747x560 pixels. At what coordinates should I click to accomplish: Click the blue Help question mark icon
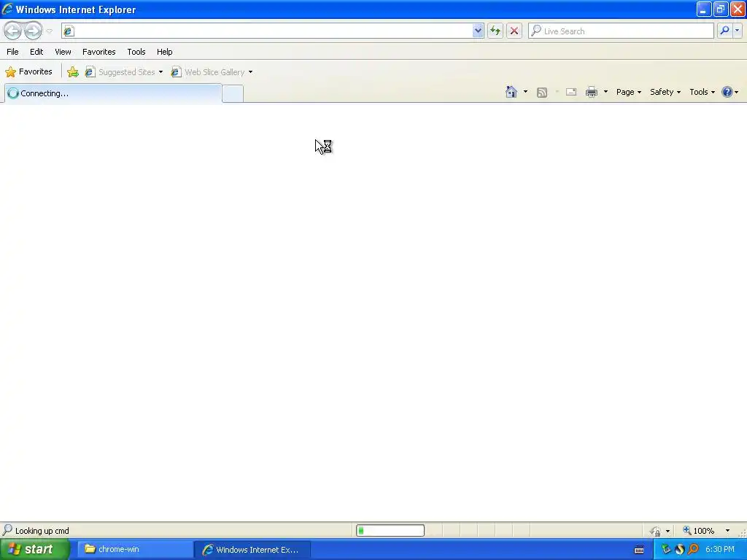click(x=727, y=92)
